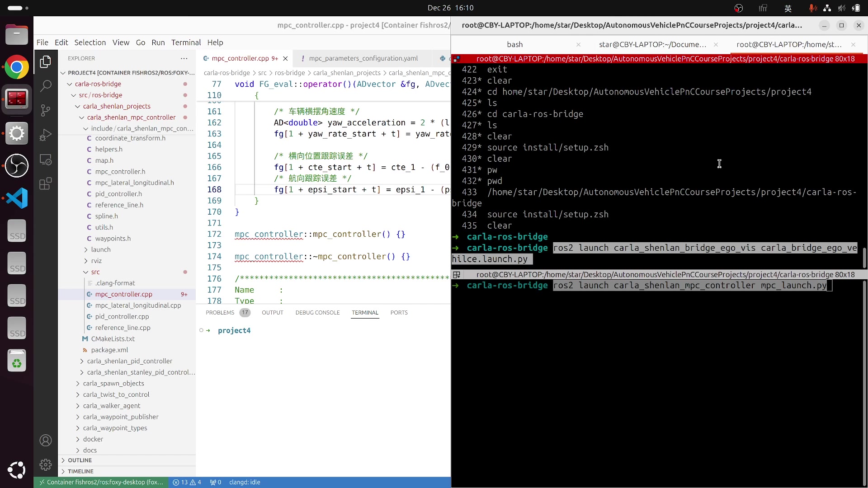Open the Run and Debug view
868x488 pixels.
[46, 135]
